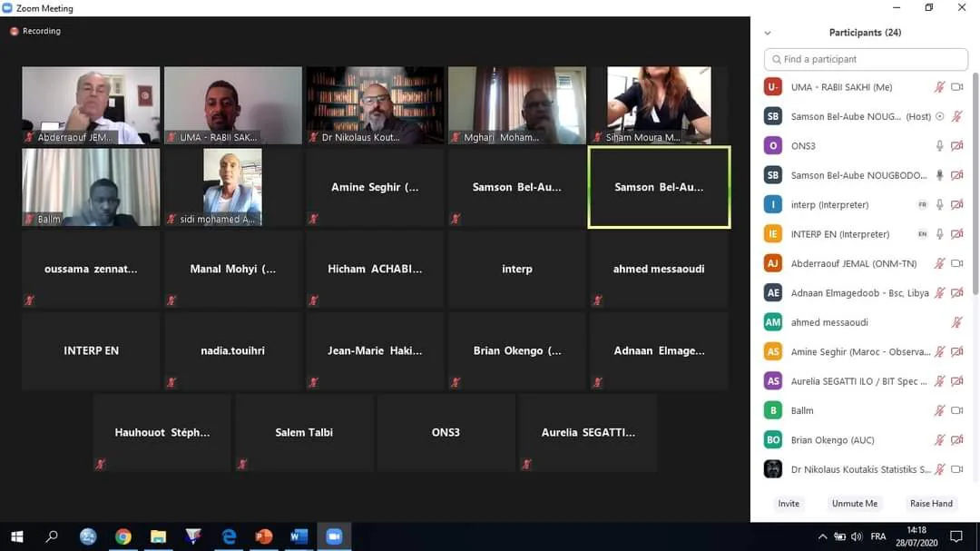This screenshot has height=551, width=980.
Task: Click the camera icon in the UMA - RABII SAKHI row
Action: click(957, 87)
